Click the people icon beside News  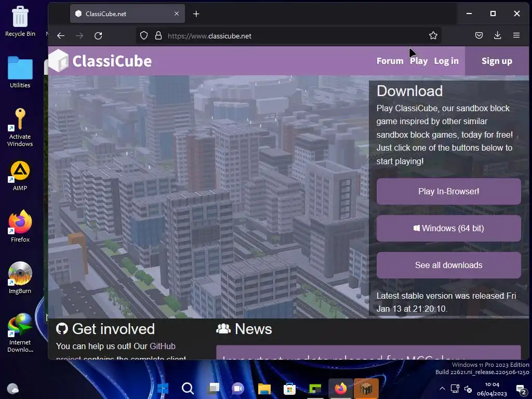point(223,329)
